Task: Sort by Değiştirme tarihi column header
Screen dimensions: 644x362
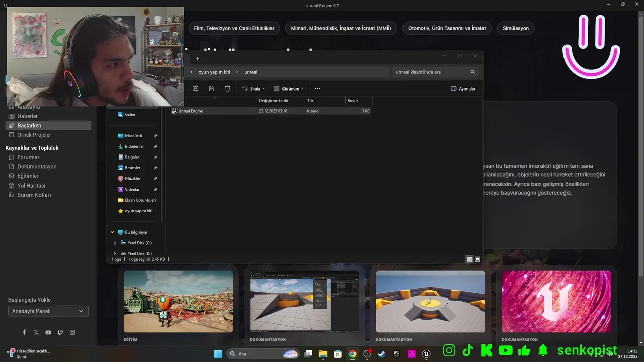Action: [281, 101]
